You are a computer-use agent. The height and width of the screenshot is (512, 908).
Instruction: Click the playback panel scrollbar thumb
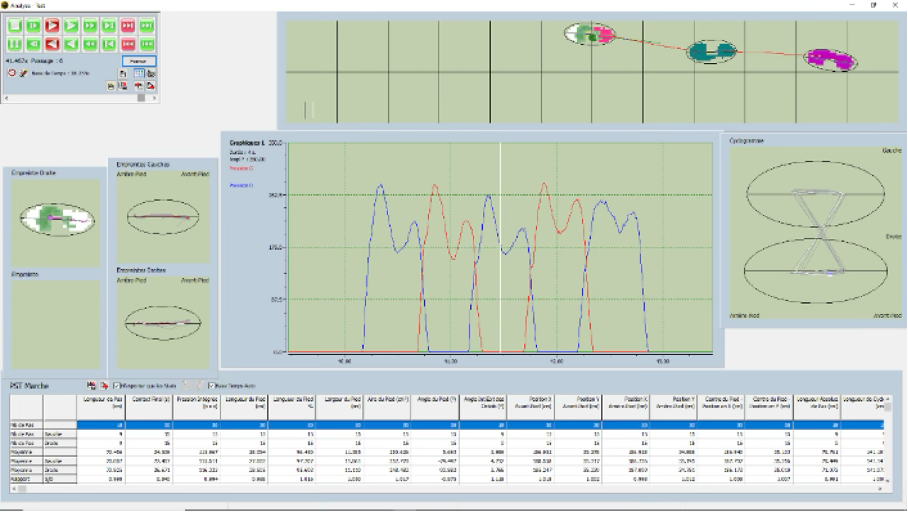point(141,98)
